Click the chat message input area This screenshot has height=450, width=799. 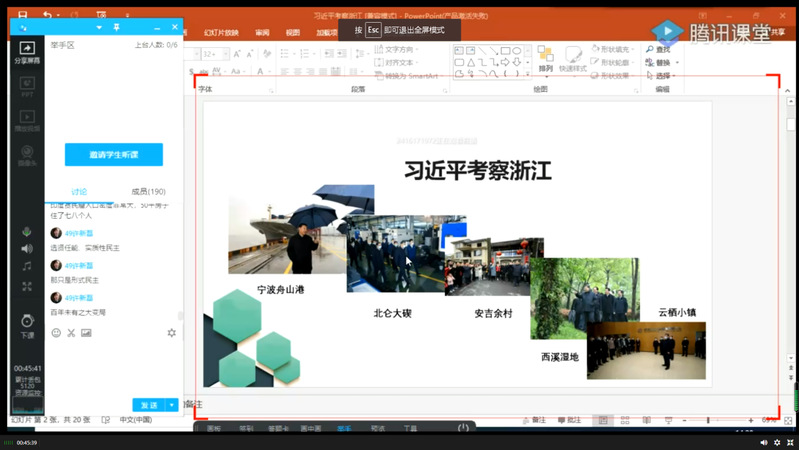[114, 368]
